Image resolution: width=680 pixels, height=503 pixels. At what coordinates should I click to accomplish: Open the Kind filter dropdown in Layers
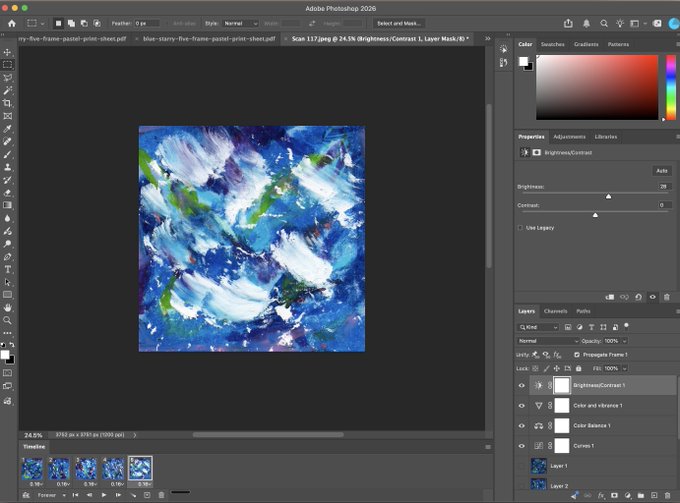538,327
